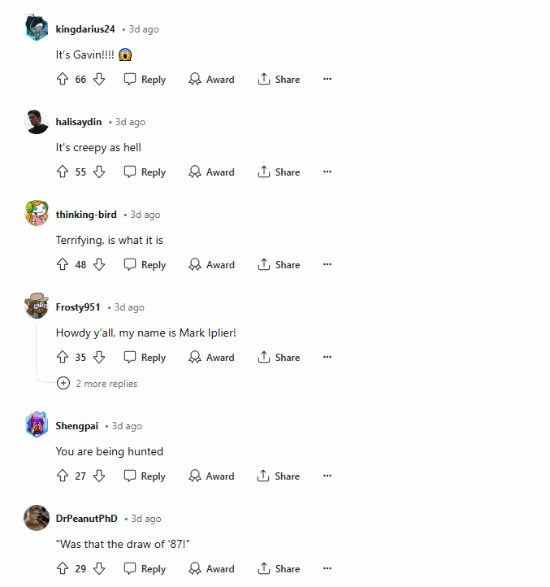View Frosty951's avatar thumbnail
550x587 pixels.
pos(37,306)
